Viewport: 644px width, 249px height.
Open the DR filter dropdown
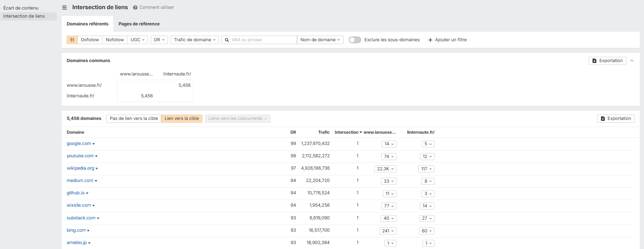159,40
